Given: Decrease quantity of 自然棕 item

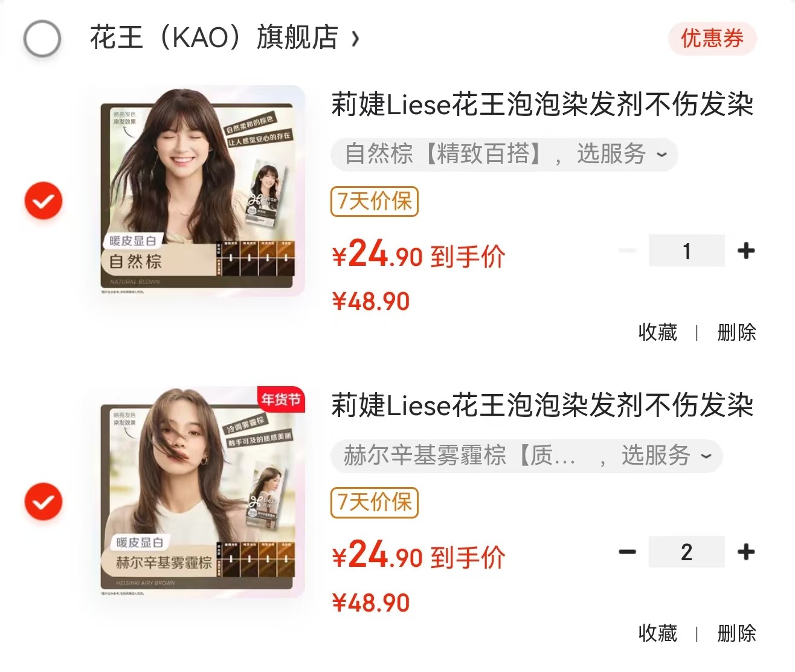Looking at the screenshot, I should [x=628, y=250].
